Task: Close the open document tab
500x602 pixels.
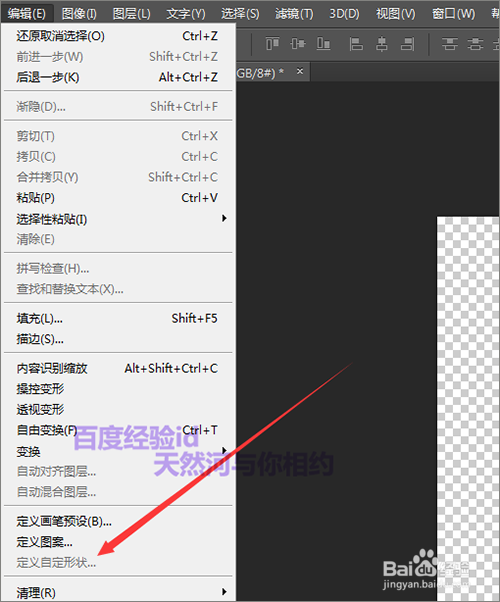Action: tap(300, 71)
